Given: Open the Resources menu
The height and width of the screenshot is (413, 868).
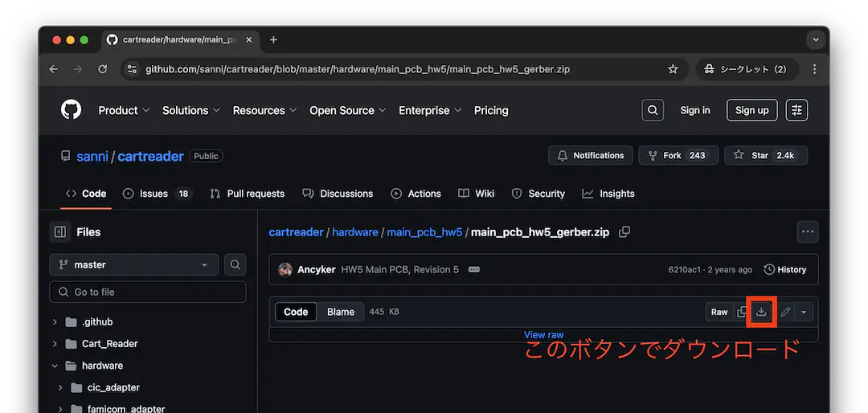Looking at the screenshot, I should click(x=264, y=110).
